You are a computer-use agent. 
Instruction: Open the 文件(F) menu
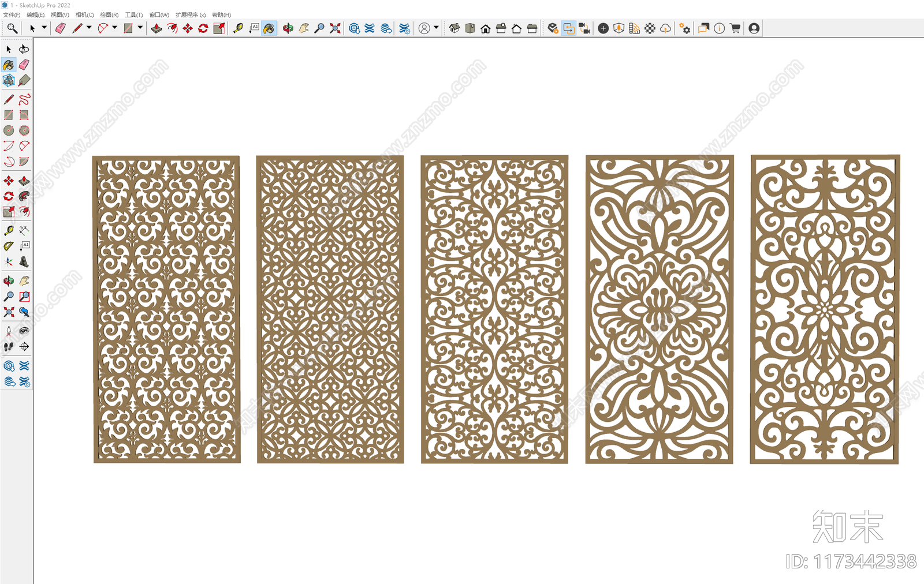pyautogui.click(x=12, y=15)
